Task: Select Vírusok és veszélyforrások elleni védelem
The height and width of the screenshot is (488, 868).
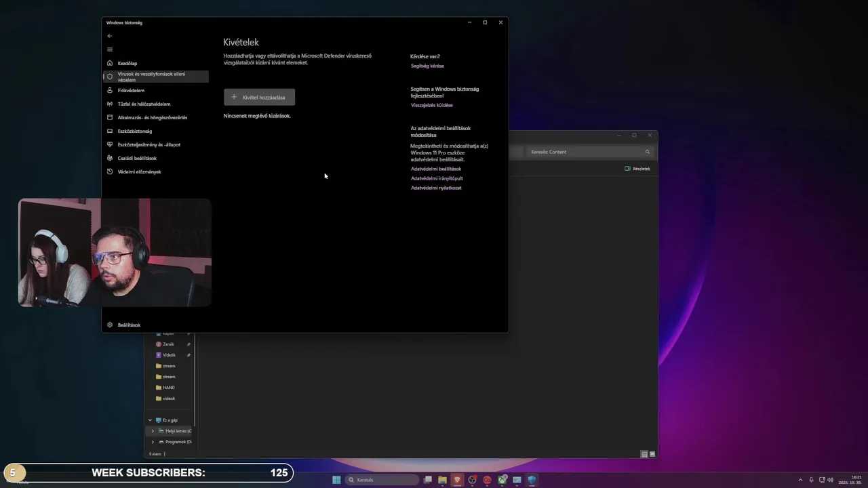Action: (155, 77)
